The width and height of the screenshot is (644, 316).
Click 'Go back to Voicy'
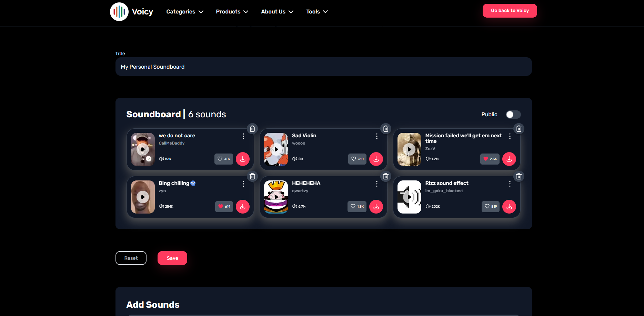510,11
